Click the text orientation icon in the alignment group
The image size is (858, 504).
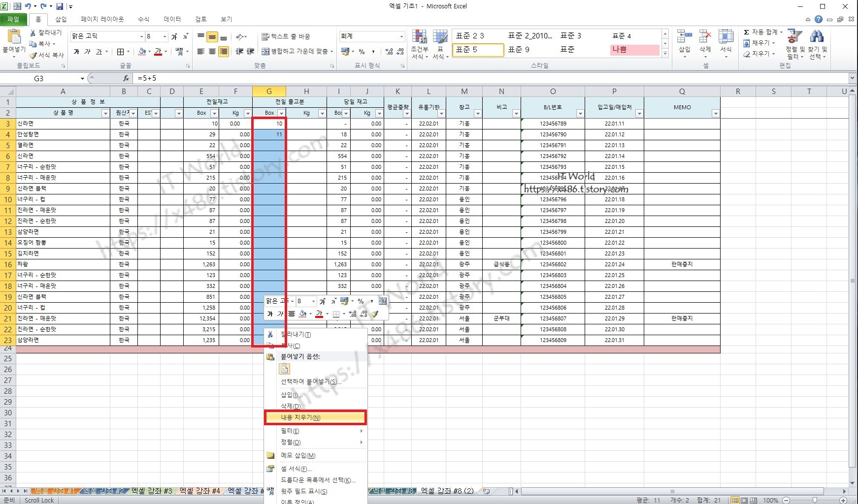point(241,36)
